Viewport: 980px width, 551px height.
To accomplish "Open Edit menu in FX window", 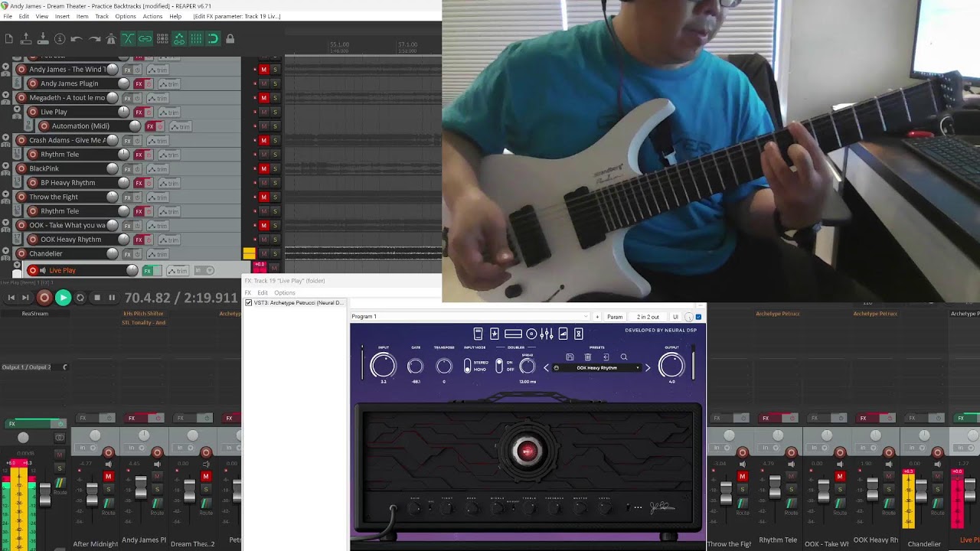I will pyautogui.click(x=263, y=293).
